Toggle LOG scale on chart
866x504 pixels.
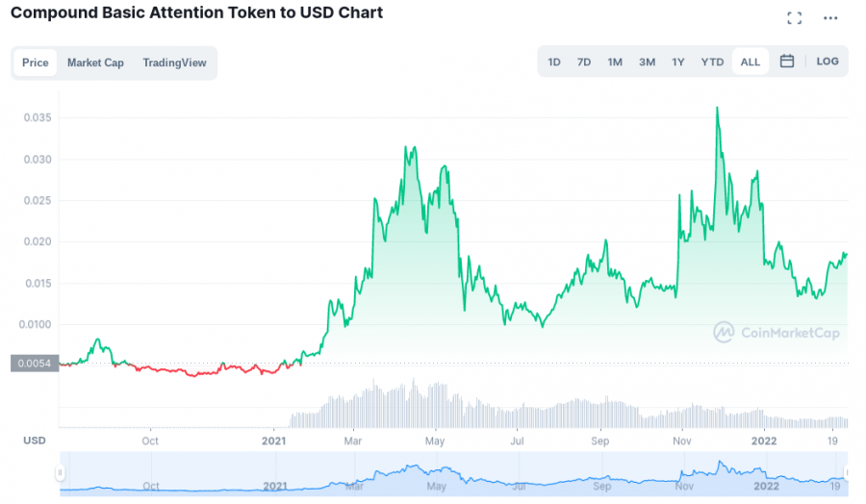pos(827,62)
